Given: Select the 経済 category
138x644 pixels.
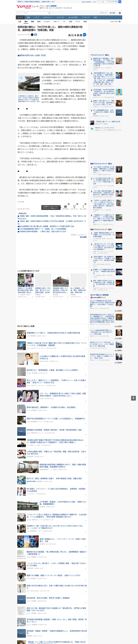Looking at the screenshot, I should point(39,21).
